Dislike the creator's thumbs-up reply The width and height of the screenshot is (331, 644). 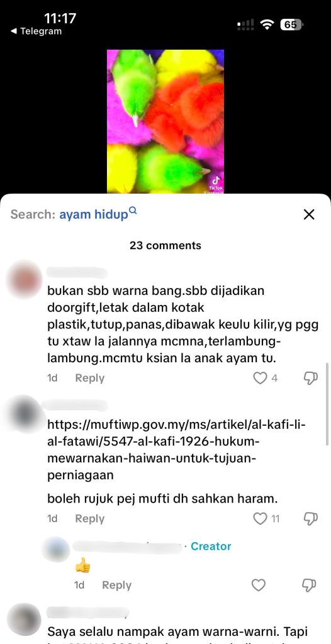(310, 585)
